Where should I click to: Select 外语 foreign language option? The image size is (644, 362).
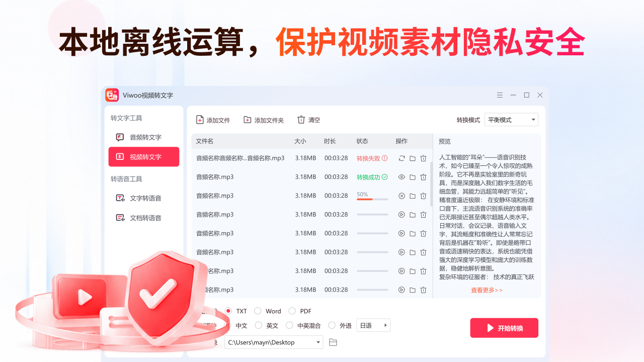(x=332, y=325)
